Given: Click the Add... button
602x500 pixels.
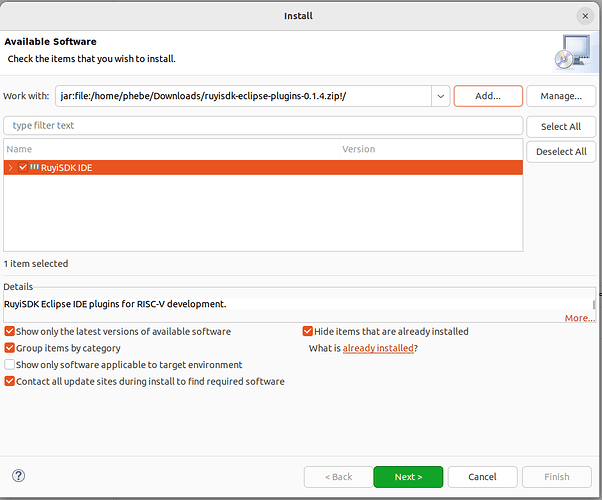Looking at the screenshot, I should click(x=488, y=96).
